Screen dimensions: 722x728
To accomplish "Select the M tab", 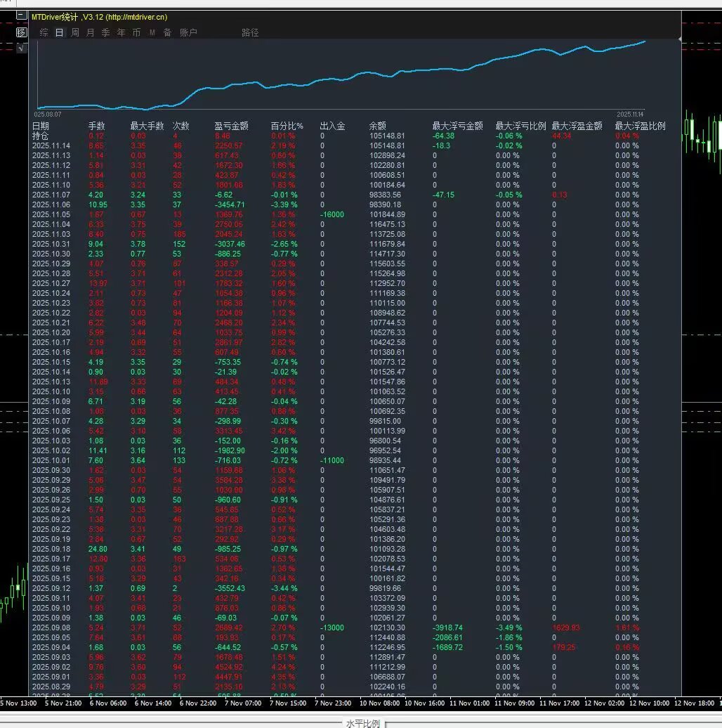I will click(x=152, y=32).
